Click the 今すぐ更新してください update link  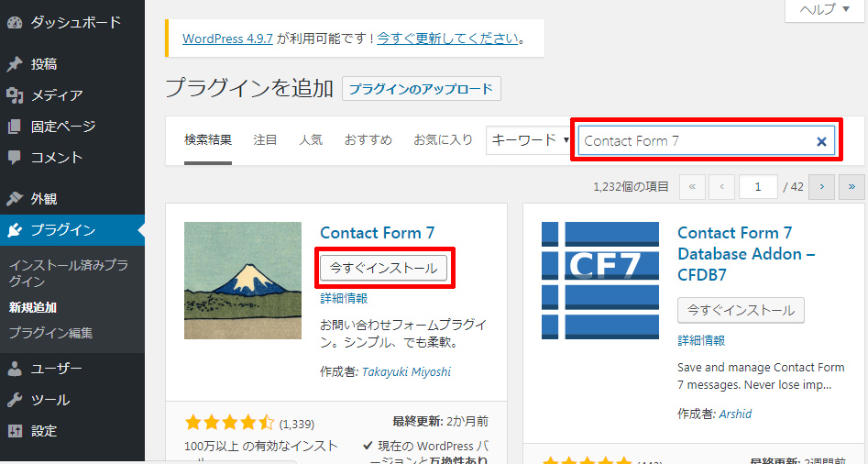coord(447,39)
